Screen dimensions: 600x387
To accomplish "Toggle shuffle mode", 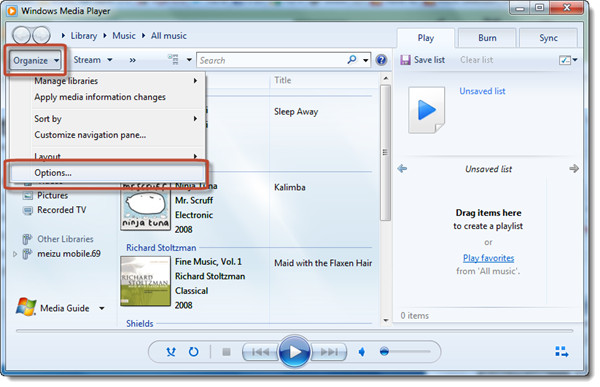I will pyautogui.click(x=171, y=351).
